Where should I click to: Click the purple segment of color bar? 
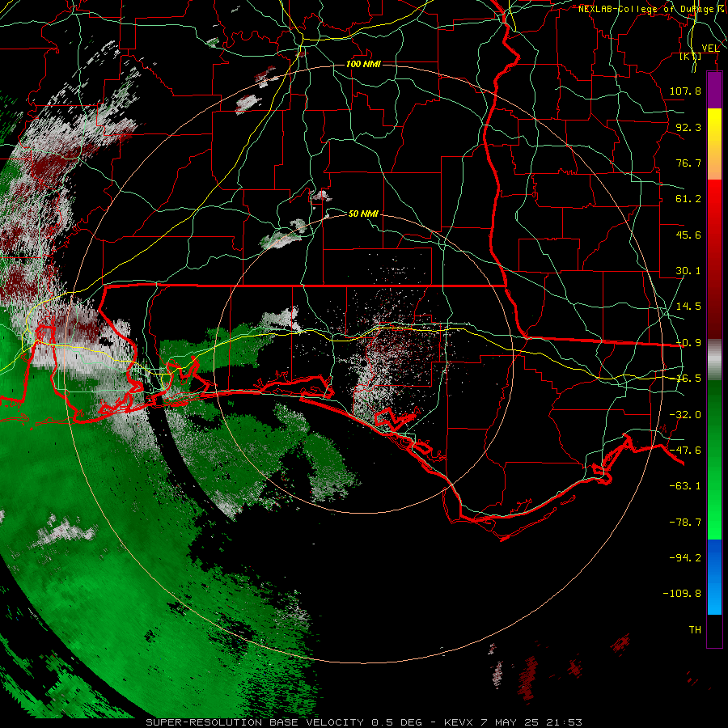(x=714, y=90)
